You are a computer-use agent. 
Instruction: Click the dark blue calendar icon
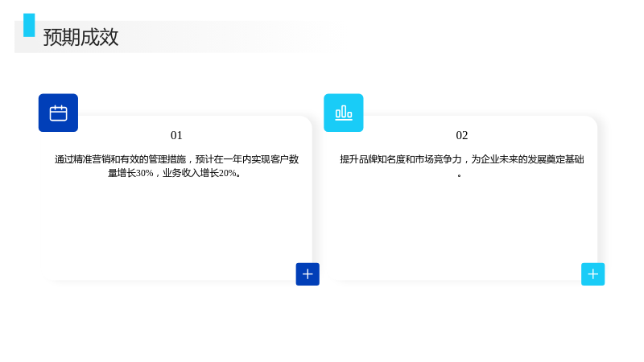click(58, 113)
